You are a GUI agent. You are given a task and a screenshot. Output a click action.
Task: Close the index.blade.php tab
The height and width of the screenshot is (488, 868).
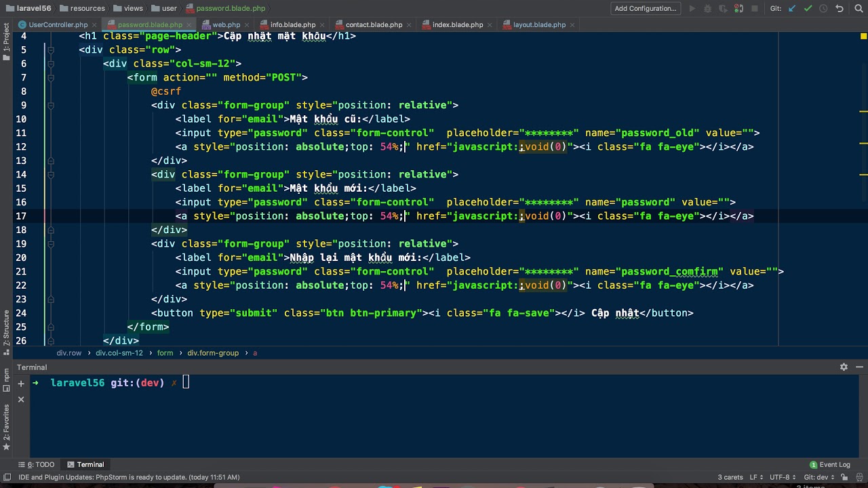[489, 25]
